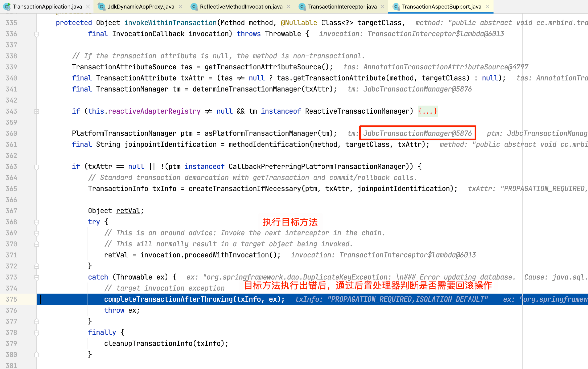
Task: Toggle breakpoint at line number 365
Action: coord(12,189)
